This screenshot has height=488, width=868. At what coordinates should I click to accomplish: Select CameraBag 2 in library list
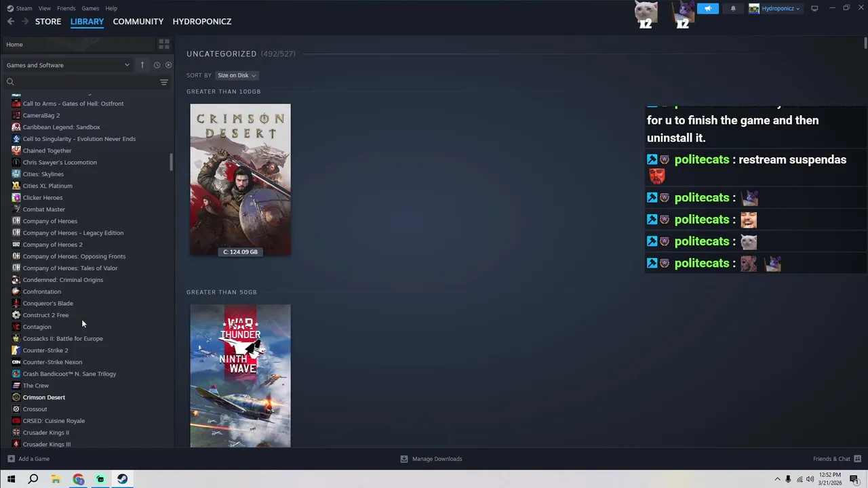coord(41,115)
